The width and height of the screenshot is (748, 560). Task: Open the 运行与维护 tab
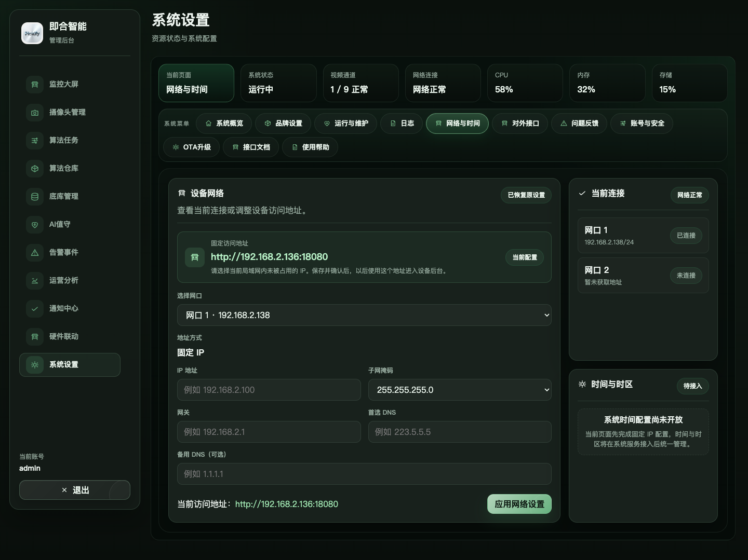[346, 124]
